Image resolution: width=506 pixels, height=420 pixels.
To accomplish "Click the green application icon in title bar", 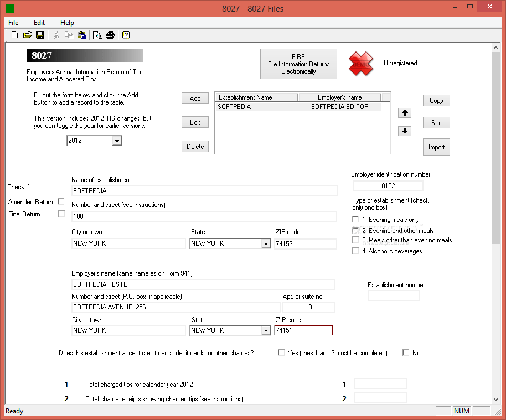I will pyautogui.click(x=10, y=8).
